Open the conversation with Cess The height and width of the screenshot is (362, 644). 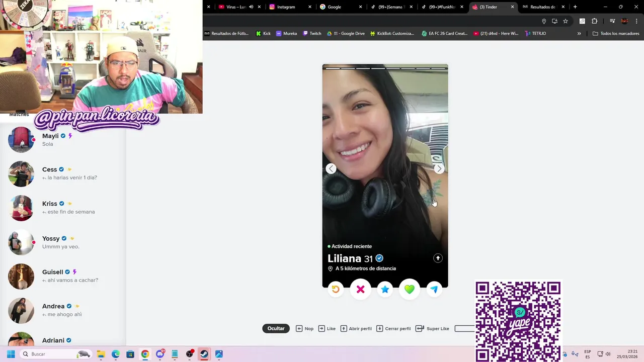[63, 173]
